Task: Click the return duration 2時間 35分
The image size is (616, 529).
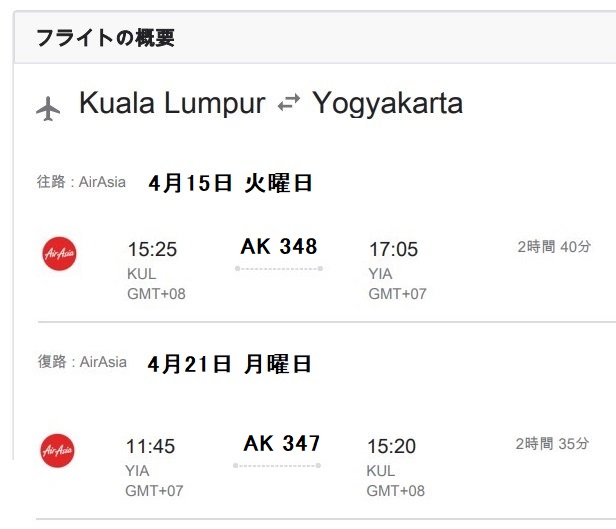Action: coord(553,443)
